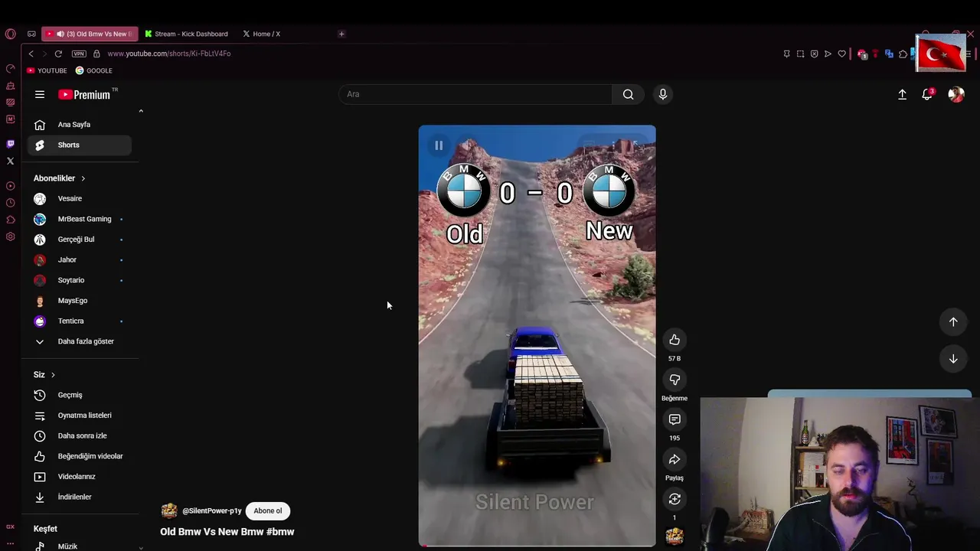This screenshot has width=980, height=551.
Task: Open Beğendiğim videolar
Action: [80, 456]
